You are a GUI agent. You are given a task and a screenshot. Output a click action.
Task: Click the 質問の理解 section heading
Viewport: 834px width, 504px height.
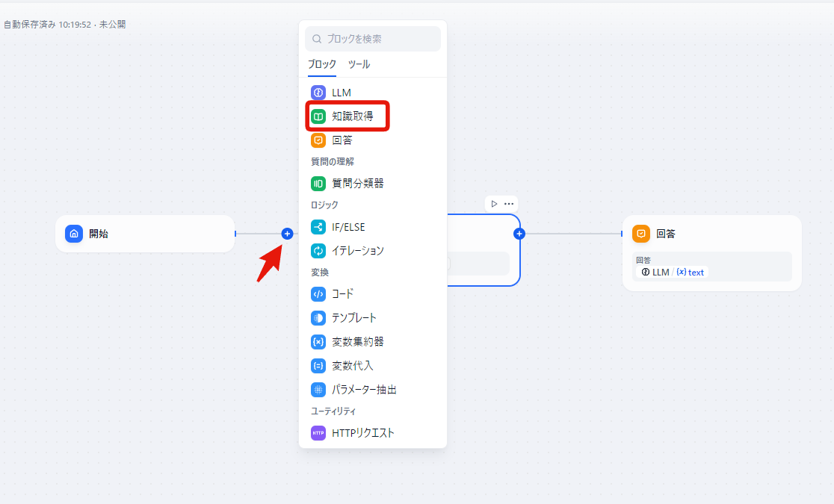coord(333,161)
